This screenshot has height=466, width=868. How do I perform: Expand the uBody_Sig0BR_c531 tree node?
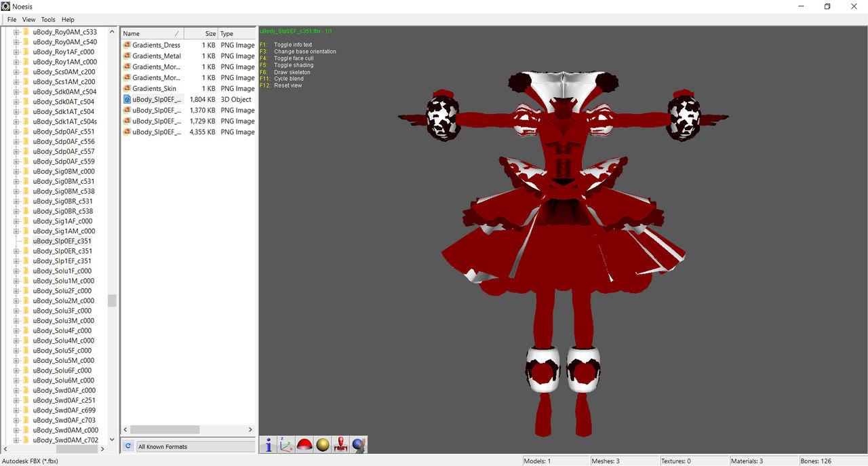pos(16,201)
